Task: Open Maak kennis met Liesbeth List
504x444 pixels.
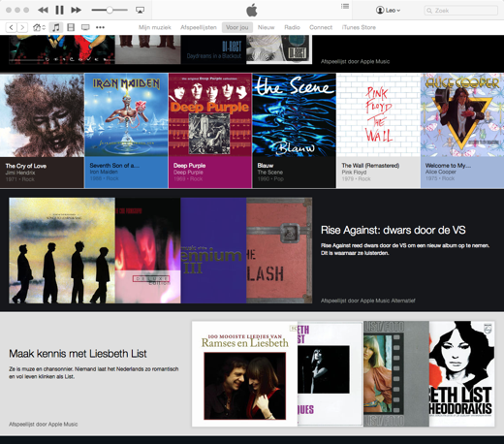Action: click(x=78, y=354)
